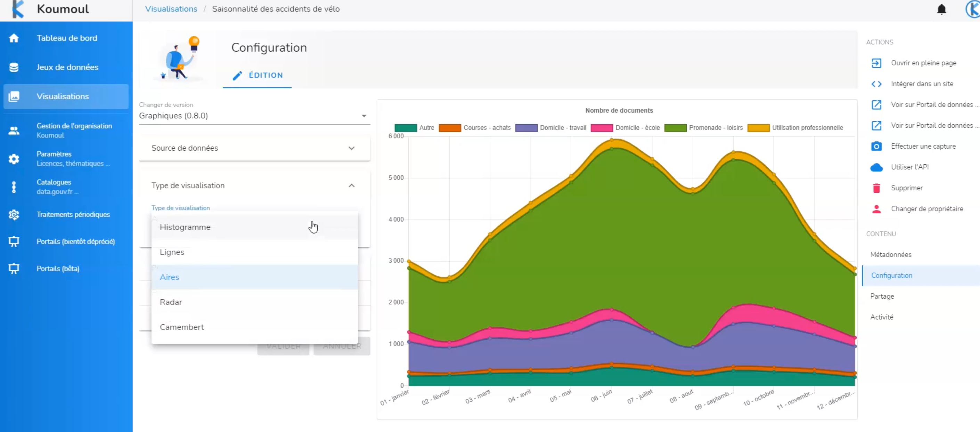Choose Camembert chart type option
Image resolution: width=980 pixels, height=432 pixels.
click(182, 327)
